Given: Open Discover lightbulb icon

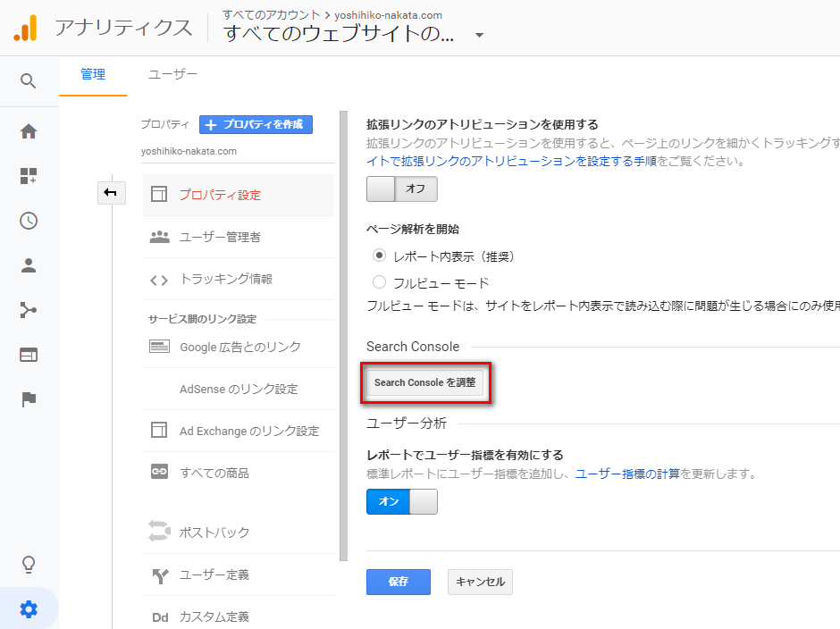Looking at the screenshot, I should click(29, 564).
